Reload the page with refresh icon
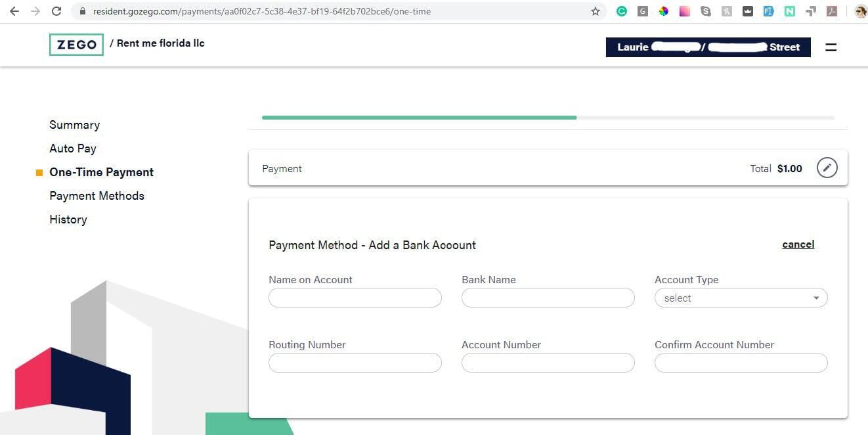This screenshot has height=435, width=868. pos(56,11)
